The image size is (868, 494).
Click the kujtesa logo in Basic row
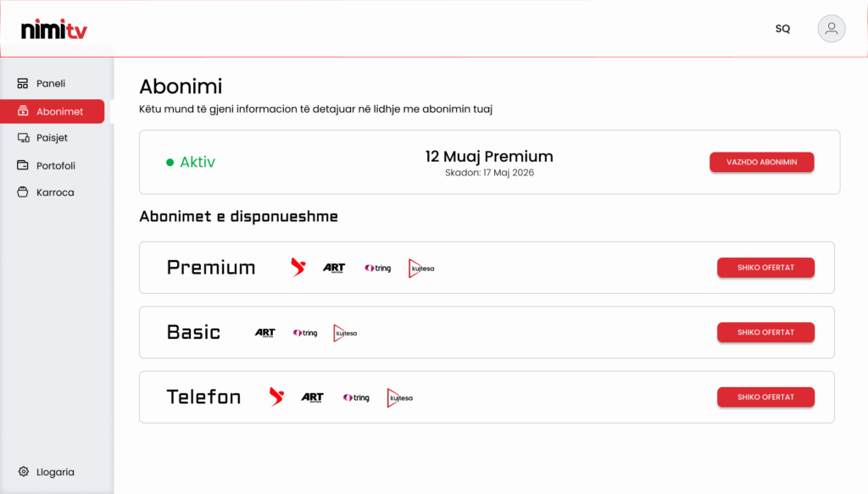(345, 333)
